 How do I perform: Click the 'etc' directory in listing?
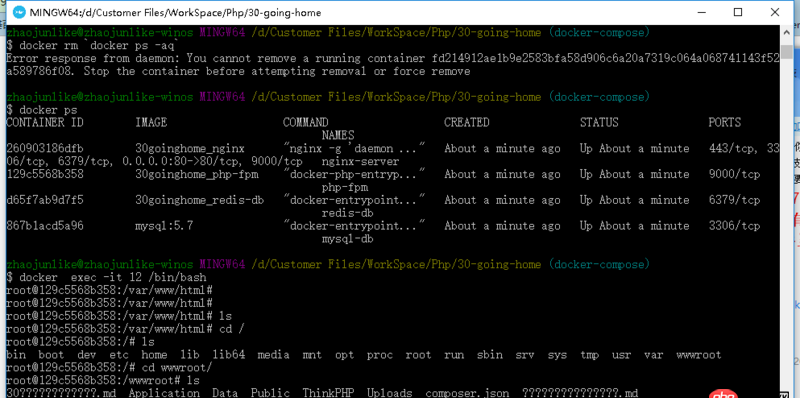(x=118, y=355)
